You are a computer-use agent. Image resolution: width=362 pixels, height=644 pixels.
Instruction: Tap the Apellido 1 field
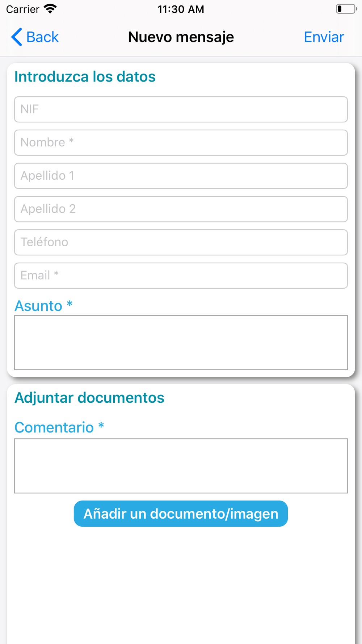(x=181, y=176)
